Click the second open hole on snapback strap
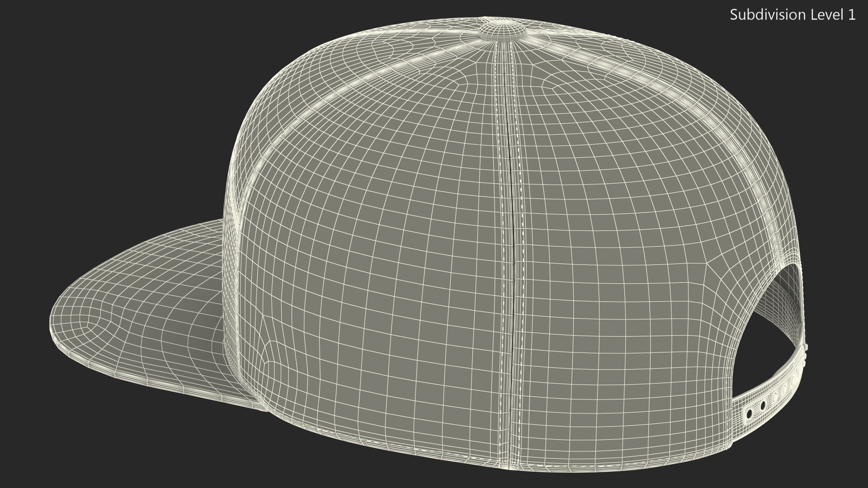The height and width of the screenshot is (488, 868). [762, 406]
